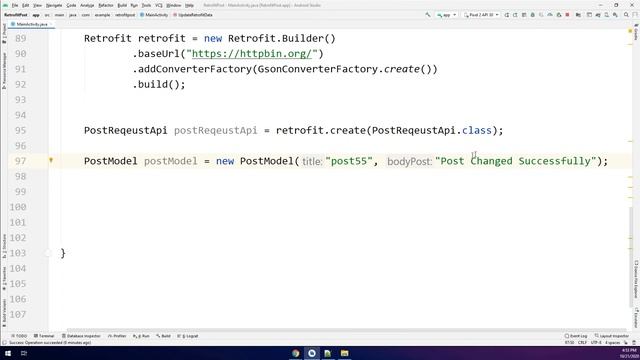Open the VCS menu

pos(159,5)
